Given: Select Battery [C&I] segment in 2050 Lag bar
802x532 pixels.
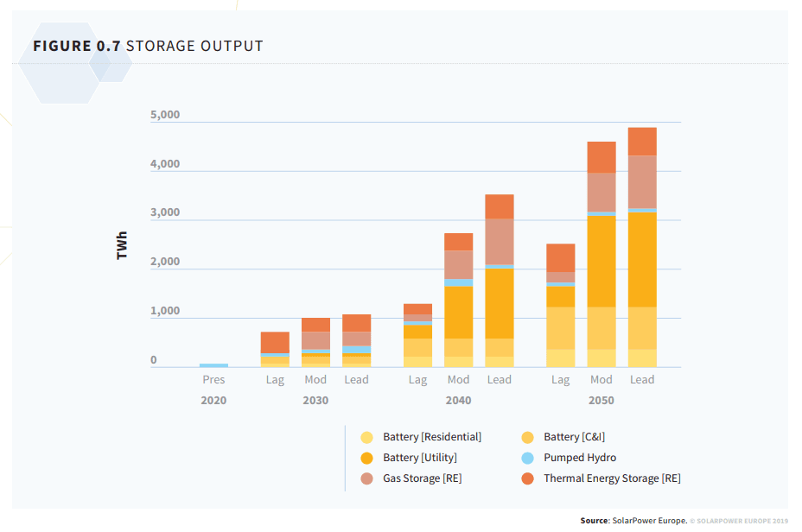Looking at the screenshot, I should point(560,328).
